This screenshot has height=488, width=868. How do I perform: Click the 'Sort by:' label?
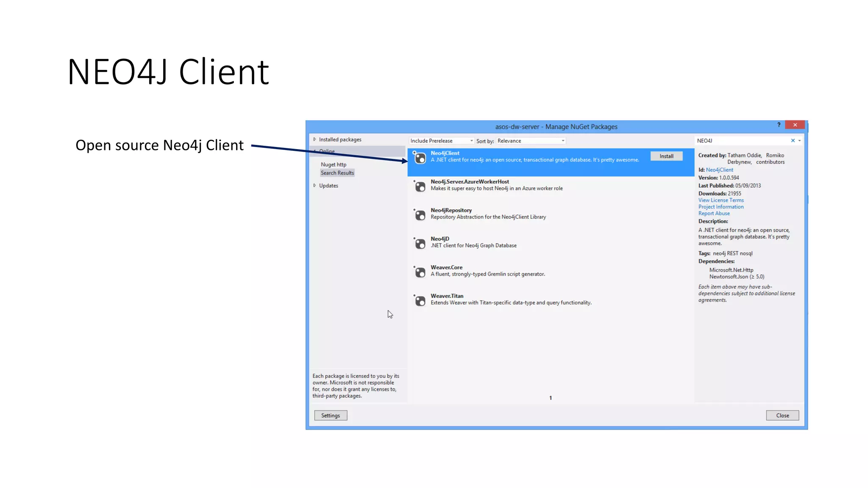485,141
